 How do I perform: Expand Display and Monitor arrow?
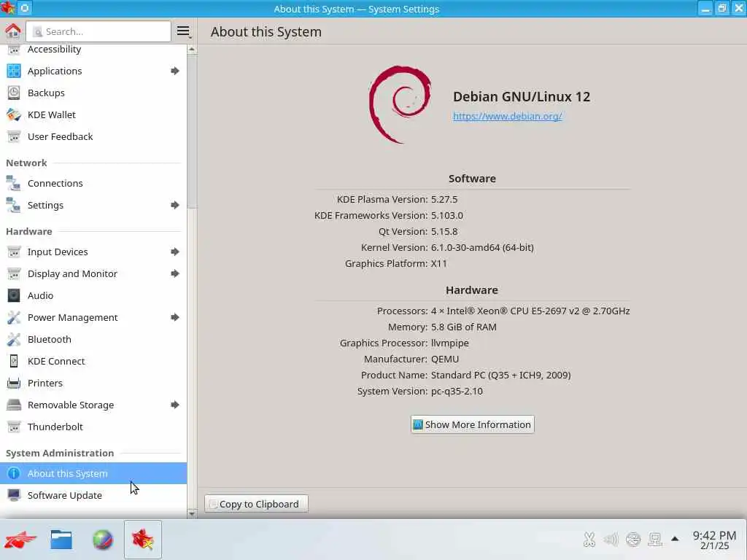[175, 274]
